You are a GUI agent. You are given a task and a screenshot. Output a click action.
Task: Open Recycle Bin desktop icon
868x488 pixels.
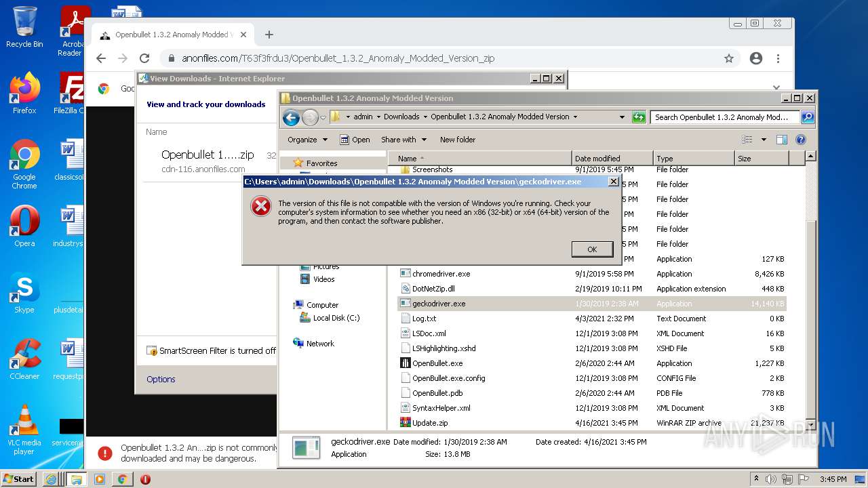pyautogui.click(x=24, y=27)
